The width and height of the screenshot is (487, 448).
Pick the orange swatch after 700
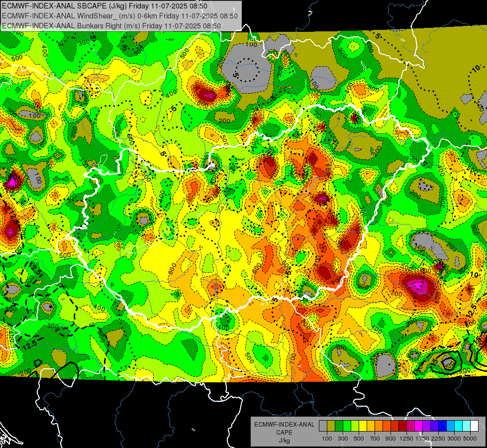tap(379, 426)
